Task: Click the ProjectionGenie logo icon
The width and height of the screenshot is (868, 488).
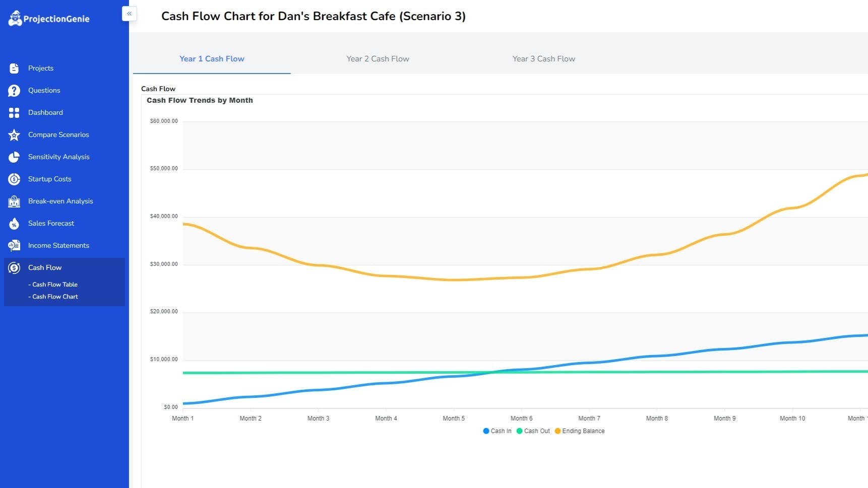Action: click(x=15, y=18)
